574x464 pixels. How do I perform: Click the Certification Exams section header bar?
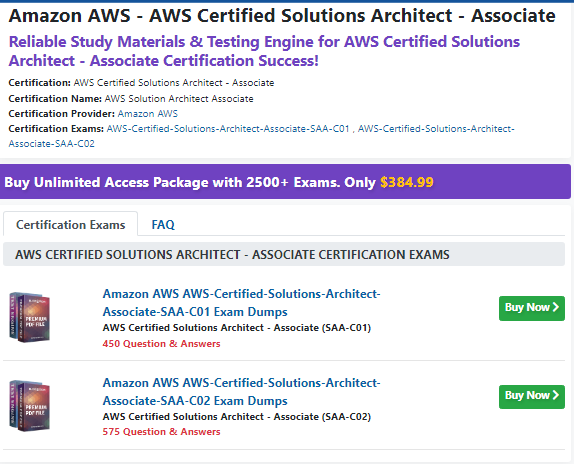284,254
